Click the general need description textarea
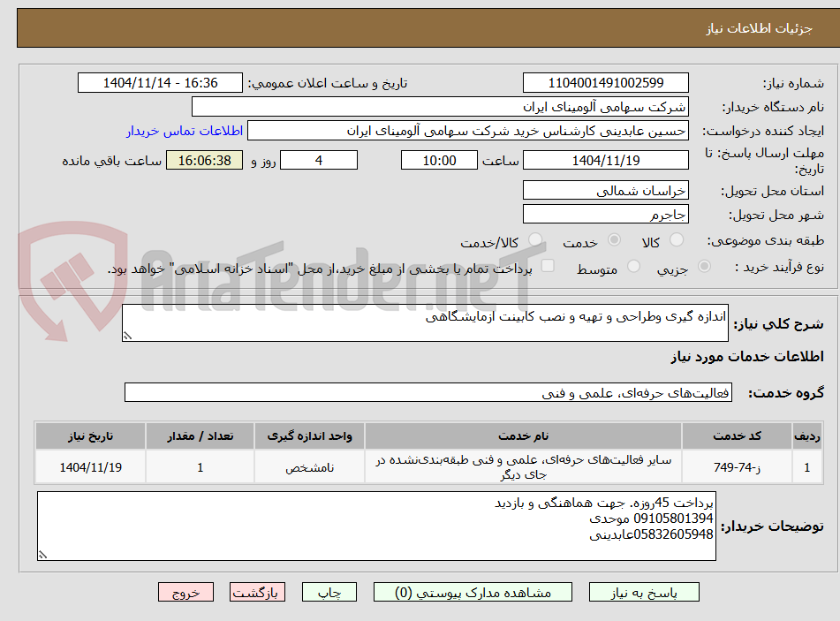This screenshot has height=621, width=840. coord(425,323)
